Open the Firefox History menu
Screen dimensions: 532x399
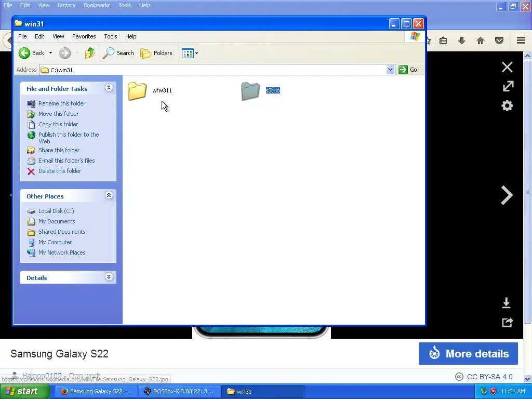pyautogui.click(x=66, y=5)
